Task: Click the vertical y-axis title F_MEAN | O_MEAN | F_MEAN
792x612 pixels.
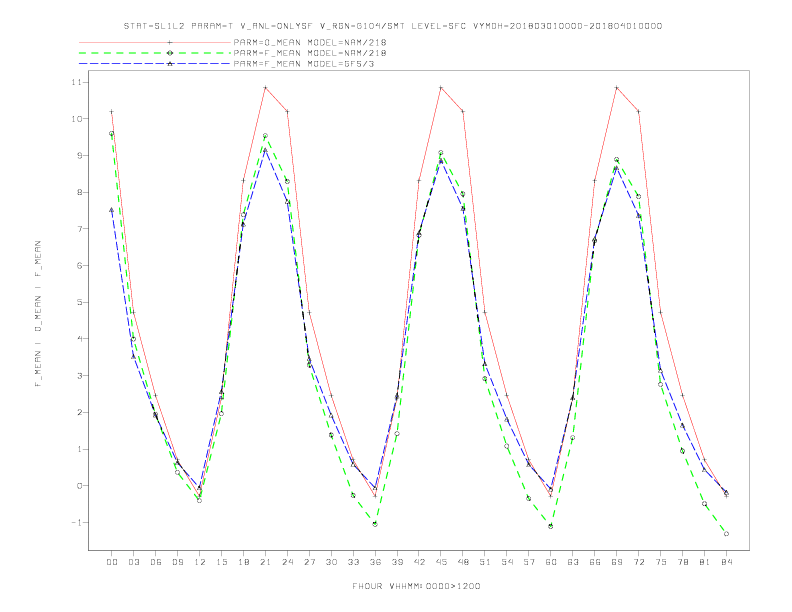Action: click(x=38, y=314)
